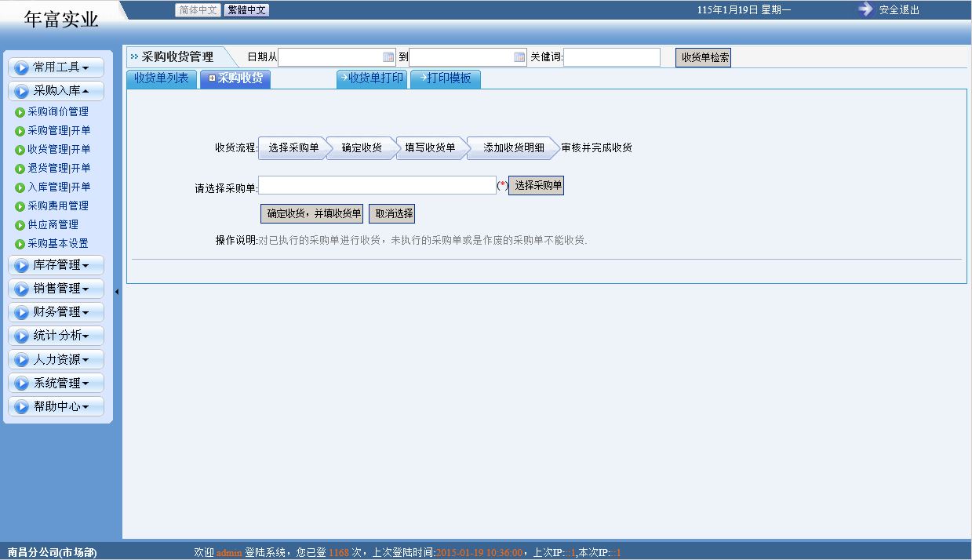Expand the 财务管理 menu group
Screen dimensions: 972x560
click(x=56, y=312)
